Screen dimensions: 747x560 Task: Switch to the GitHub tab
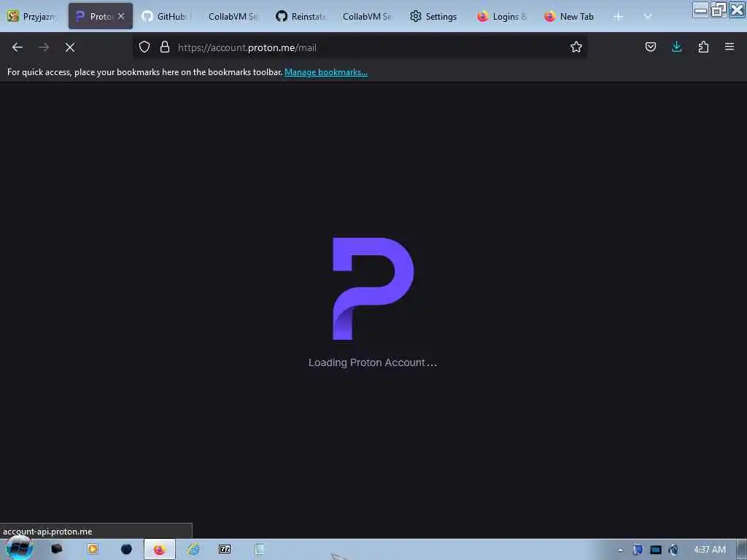click(166, 16)
